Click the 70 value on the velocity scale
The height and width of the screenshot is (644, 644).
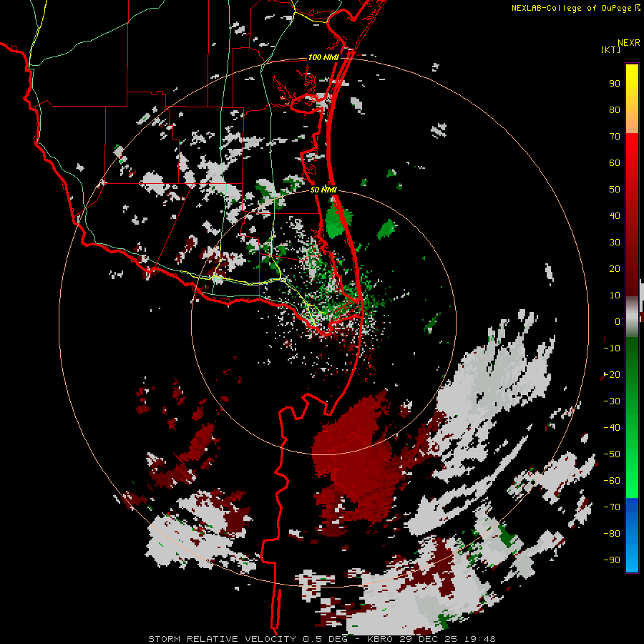tap(615, 137)
